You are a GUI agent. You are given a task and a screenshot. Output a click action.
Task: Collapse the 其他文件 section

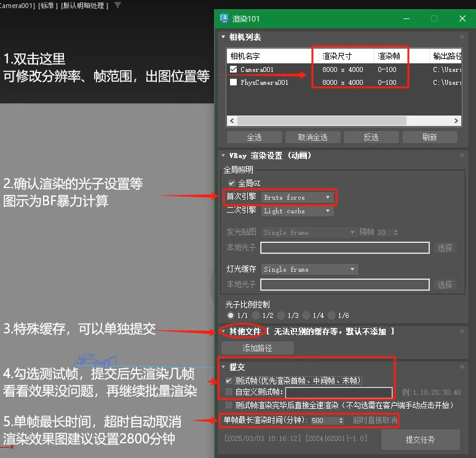click(x=223, y=331)
